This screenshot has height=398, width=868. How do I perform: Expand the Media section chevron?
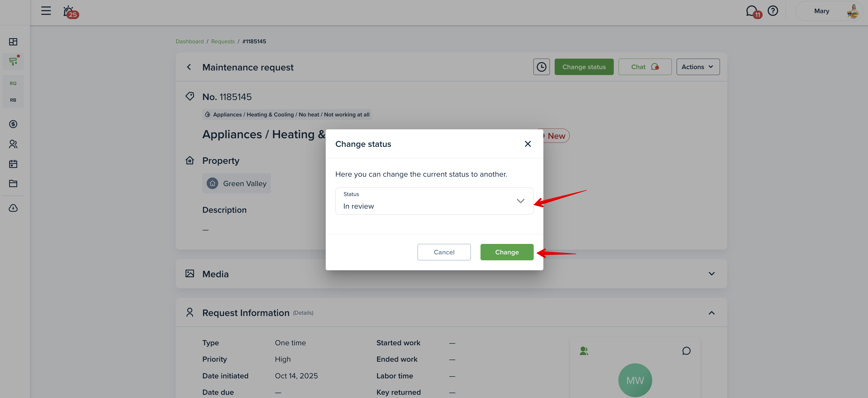[711, 274]
